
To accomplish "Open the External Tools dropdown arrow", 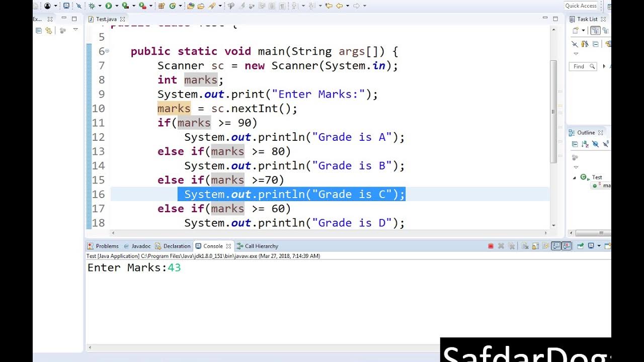I will point(150,6).
